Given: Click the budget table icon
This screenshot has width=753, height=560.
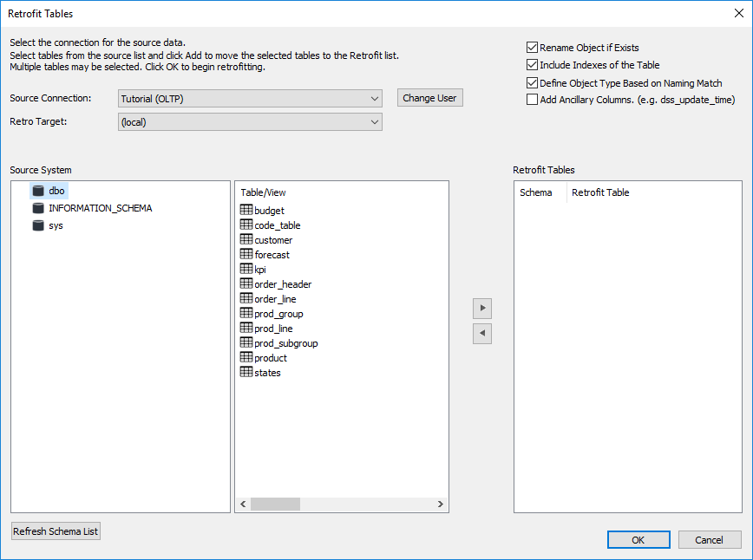Looking at the screenshot, I should pyautogui.click(x=246, y=211).
